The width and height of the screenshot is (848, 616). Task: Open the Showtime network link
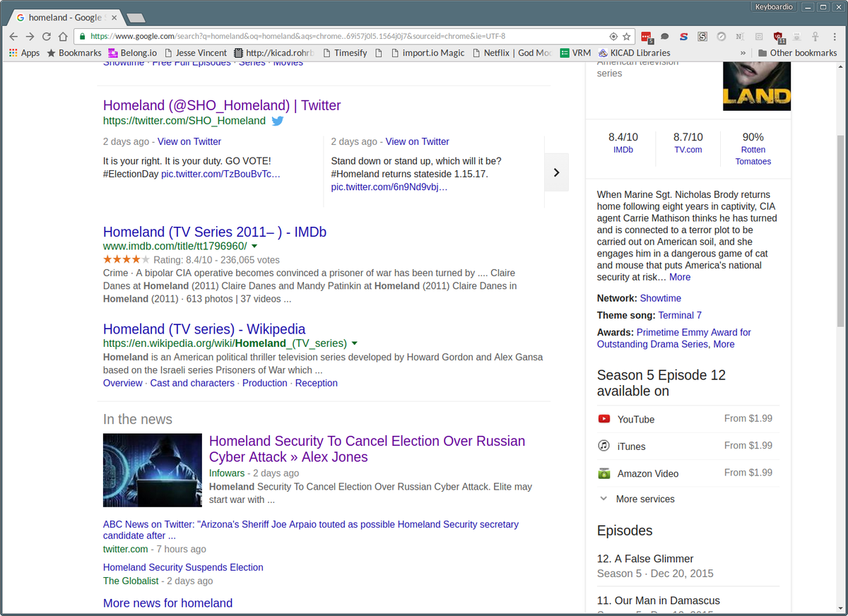point(661,298)
